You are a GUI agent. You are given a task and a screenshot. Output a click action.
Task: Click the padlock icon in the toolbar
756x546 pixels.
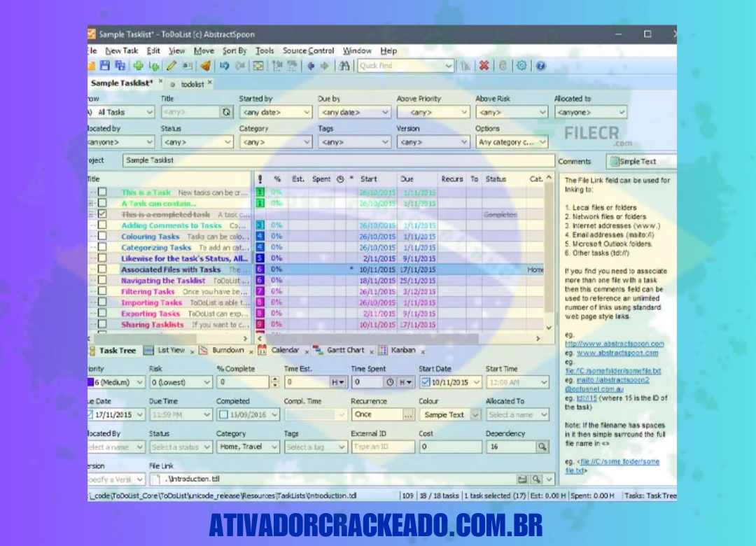coord(503,66)
